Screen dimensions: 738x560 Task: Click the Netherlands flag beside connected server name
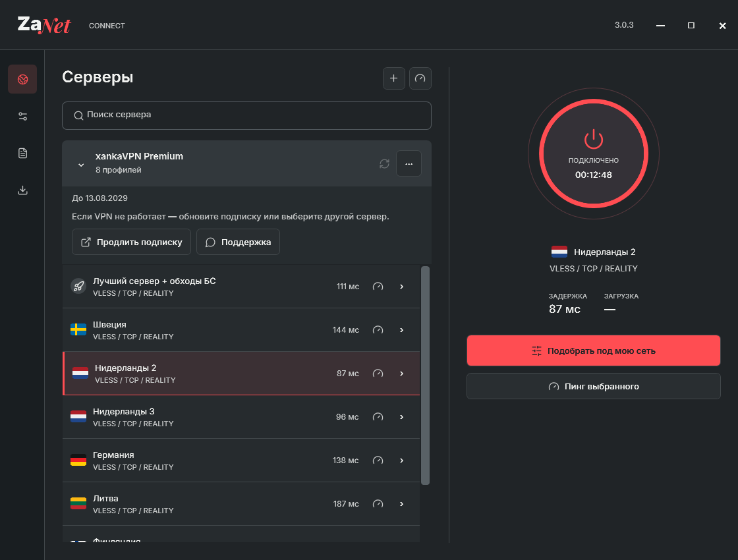pyautogui.click(x=559, y=252)
